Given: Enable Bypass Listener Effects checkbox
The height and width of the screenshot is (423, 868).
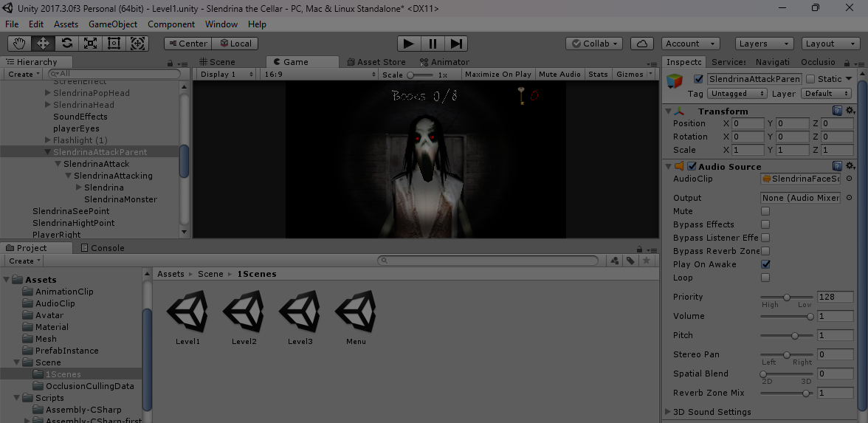Looking at the screenshot, I should [765, 238].
